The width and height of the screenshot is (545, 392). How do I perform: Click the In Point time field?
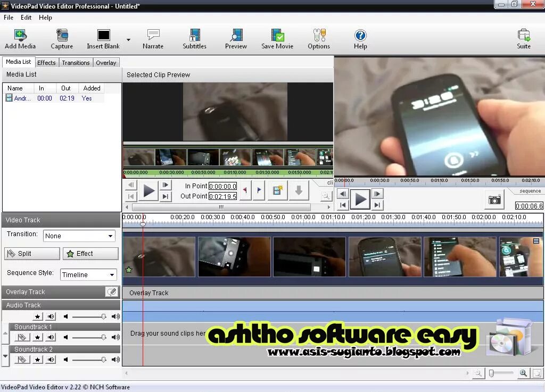click(x=223, y=186)
